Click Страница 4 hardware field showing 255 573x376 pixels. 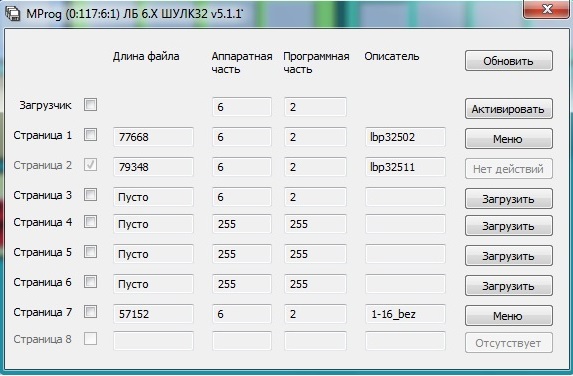pyautogui.click(x=242, y=224)
